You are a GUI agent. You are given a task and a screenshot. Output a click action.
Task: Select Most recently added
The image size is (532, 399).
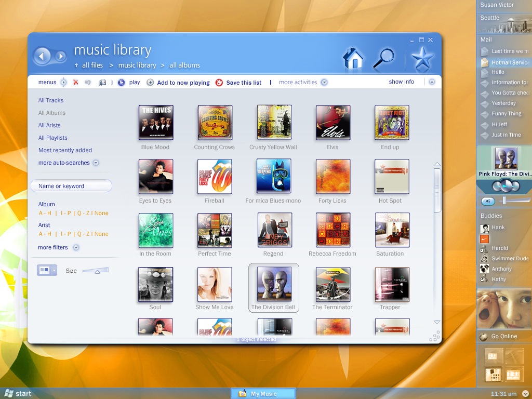point(65,150)
